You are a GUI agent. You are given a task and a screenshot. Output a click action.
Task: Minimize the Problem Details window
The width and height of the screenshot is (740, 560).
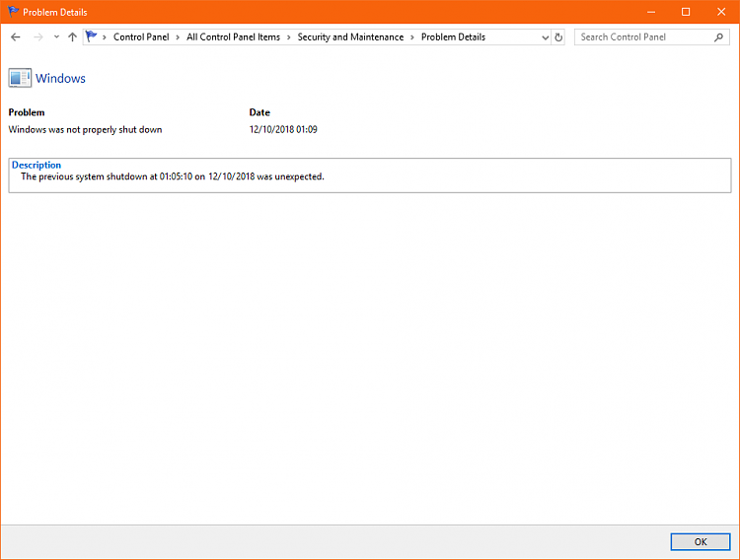coord(651,12)
